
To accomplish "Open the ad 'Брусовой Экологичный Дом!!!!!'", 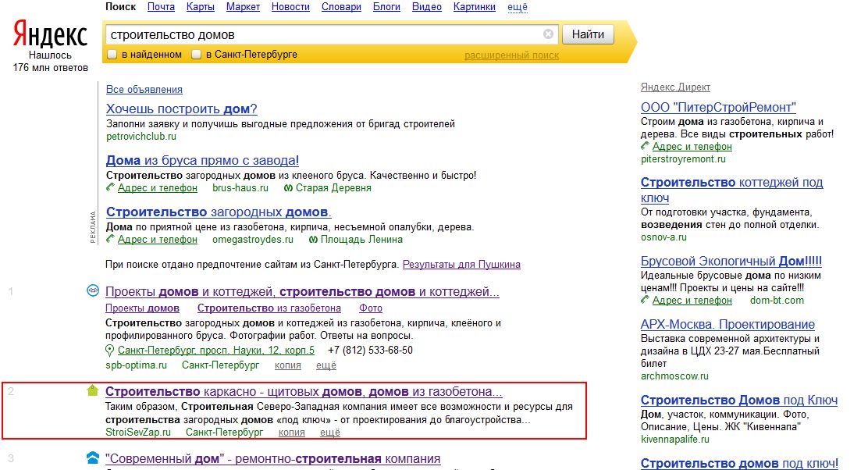I will point(731,261).
